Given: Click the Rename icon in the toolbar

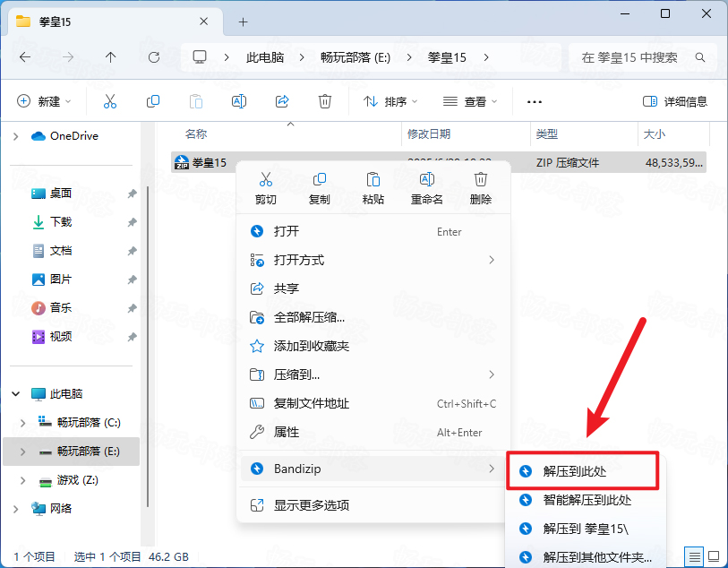Looking at the screenshot, I should pyautogui.click(x=239, y=101).
